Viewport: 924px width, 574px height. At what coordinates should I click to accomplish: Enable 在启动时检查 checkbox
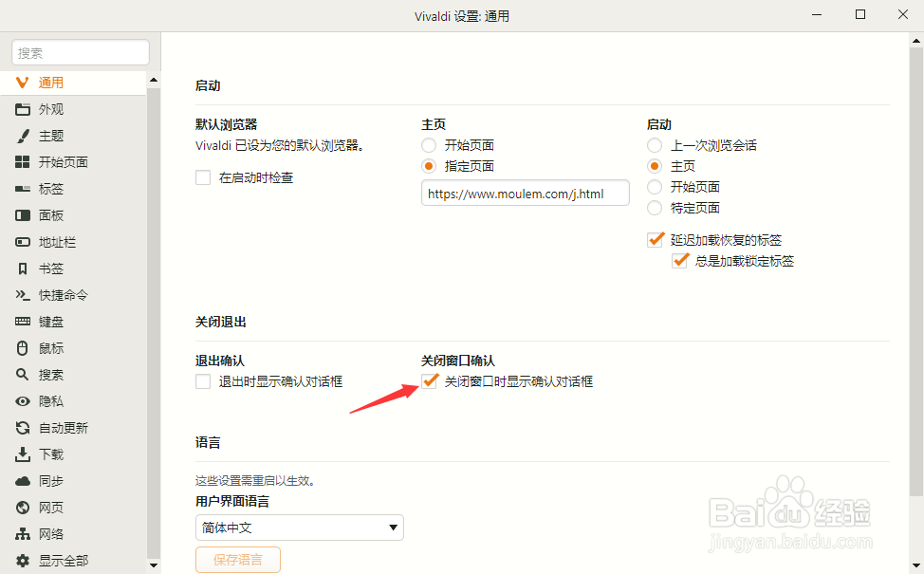203,177
